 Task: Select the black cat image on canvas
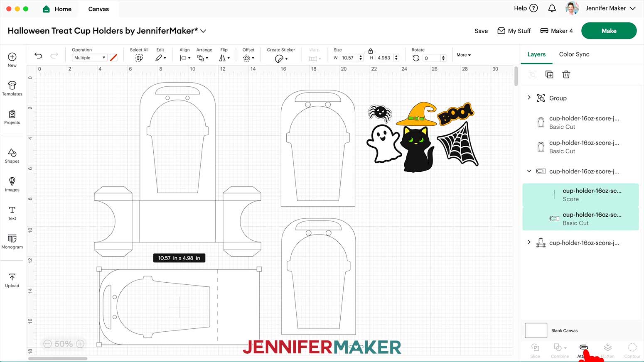(418, 149)
